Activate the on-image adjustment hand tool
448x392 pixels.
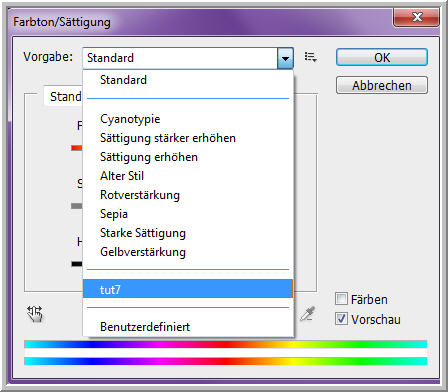35,314
